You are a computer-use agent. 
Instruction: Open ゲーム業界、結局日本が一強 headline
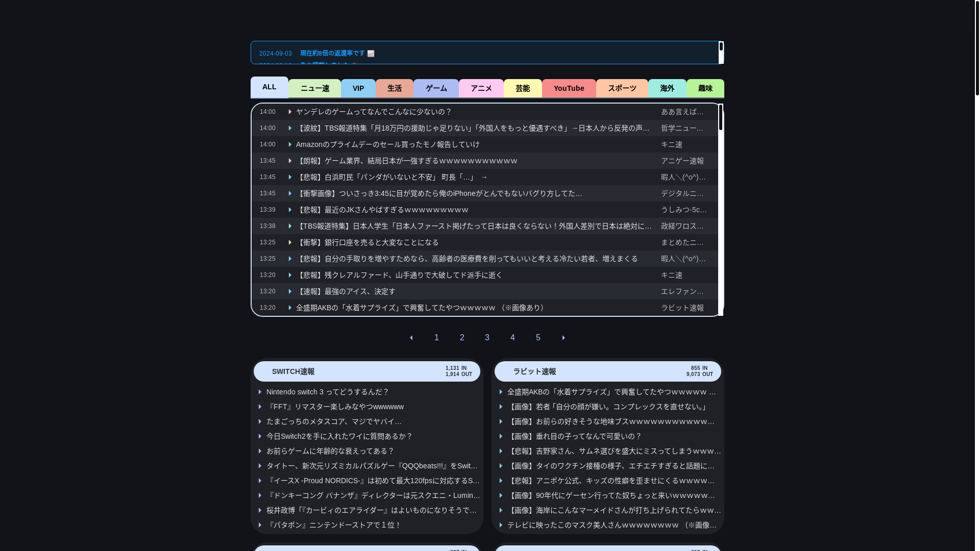(x=407, y=161)
